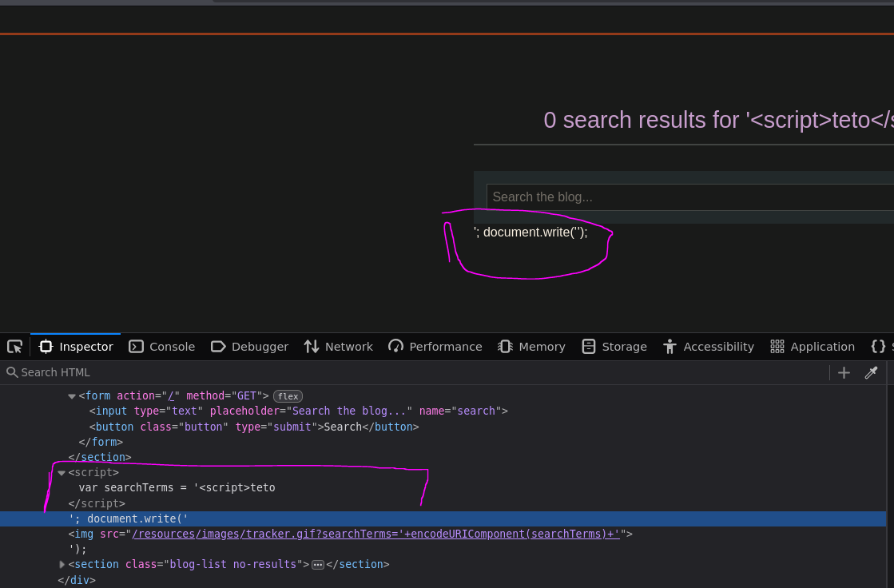
Task: Expand the ellipsis badge in blog-list section
Action: (318, 565)
